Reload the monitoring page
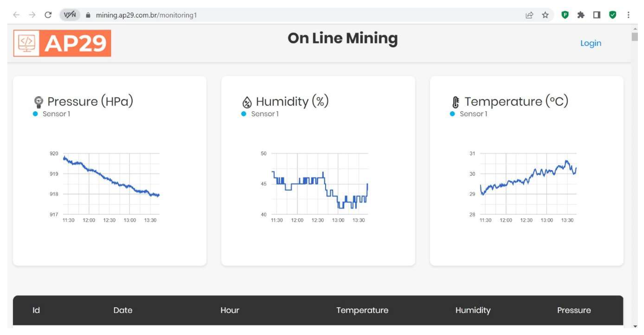The height and width of the screenshot is (335, 644). click(x=48, y=15)
